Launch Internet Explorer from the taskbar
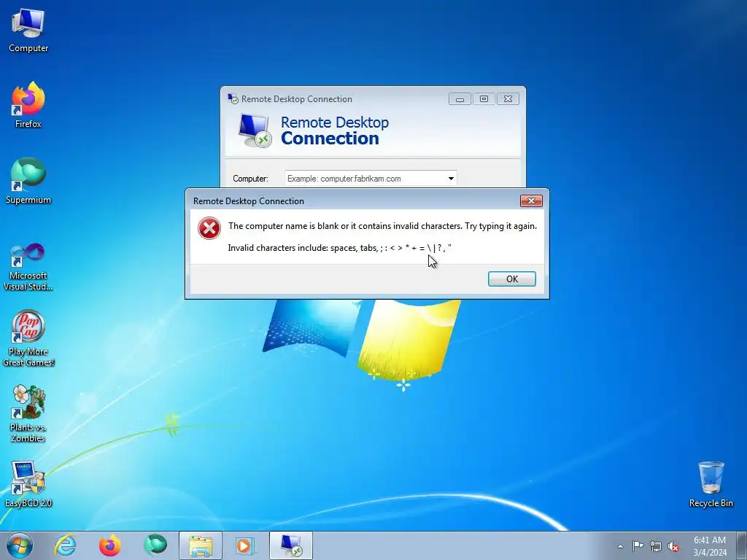Image resolution: width=747 pixels, height=560 pixels. 65,545
